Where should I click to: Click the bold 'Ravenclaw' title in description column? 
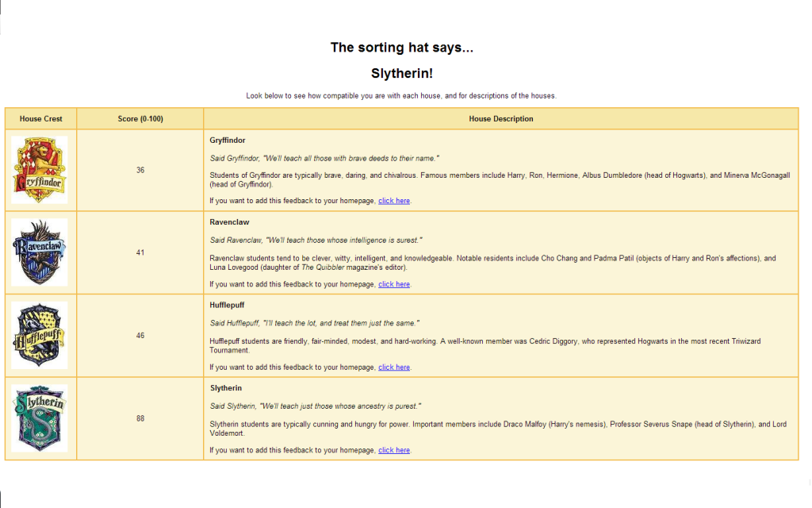point(229,222)
